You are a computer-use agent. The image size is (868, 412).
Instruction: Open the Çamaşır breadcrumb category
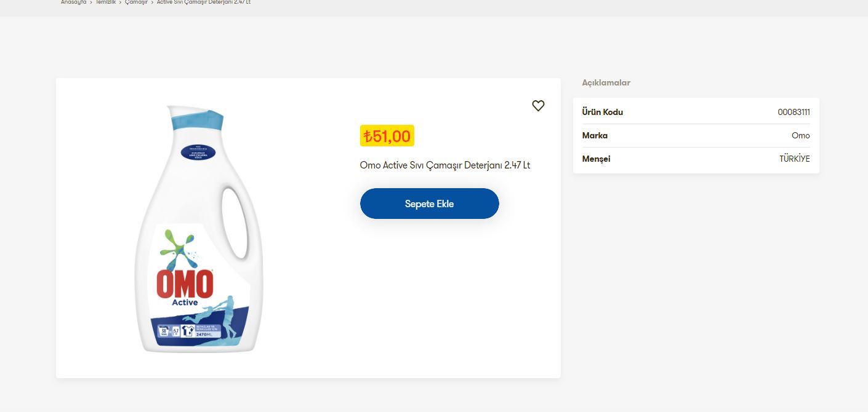(x=136, y=2)
